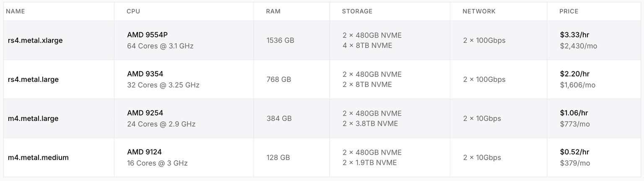Click the 128 GB RAM value
This screenshot has height=181, width=644.
point(278,157)
